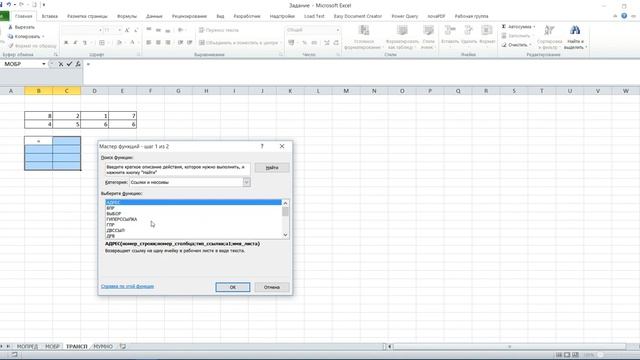Viewport: 640px width, 360px height.
Task: Click the Найти button in the function wizard
Action: (272, 168)
